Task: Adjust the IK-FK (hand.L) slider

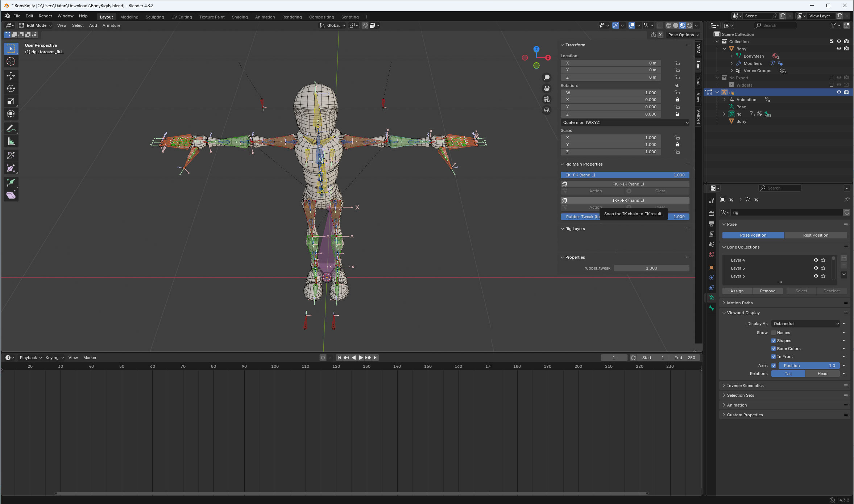Action: pos(625,175)
